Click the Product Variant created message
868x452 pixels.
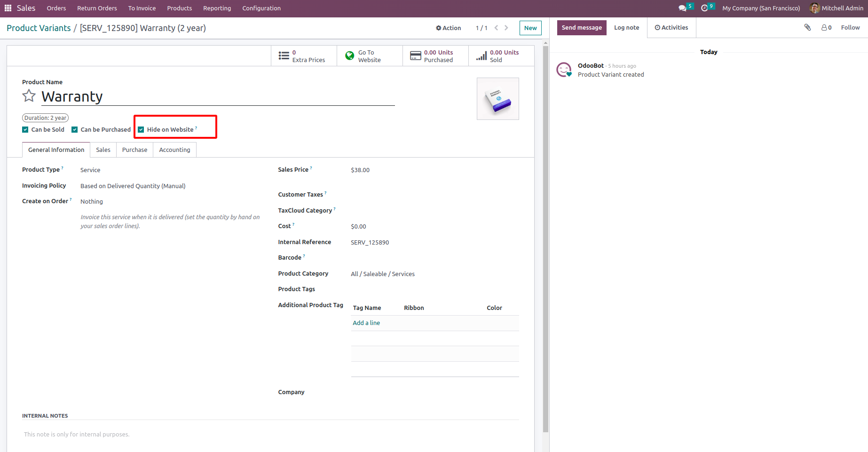point(611,74)
